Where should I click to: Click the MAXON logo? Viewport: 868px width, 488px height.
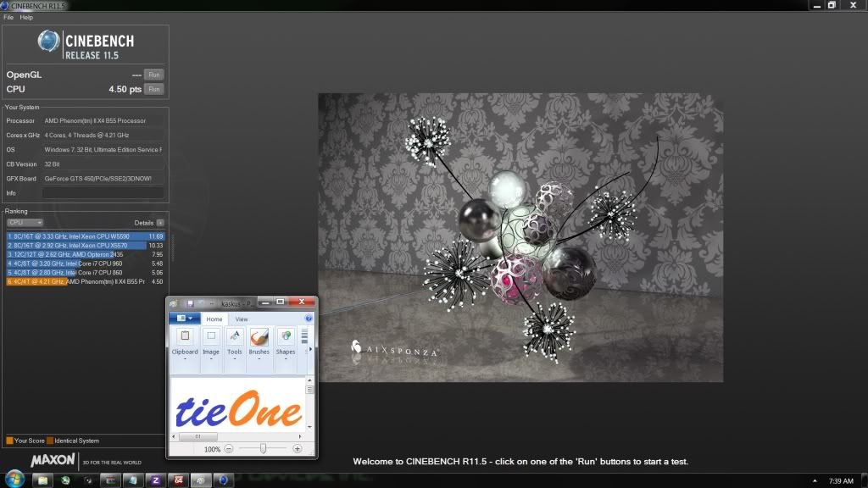[53, 460]
